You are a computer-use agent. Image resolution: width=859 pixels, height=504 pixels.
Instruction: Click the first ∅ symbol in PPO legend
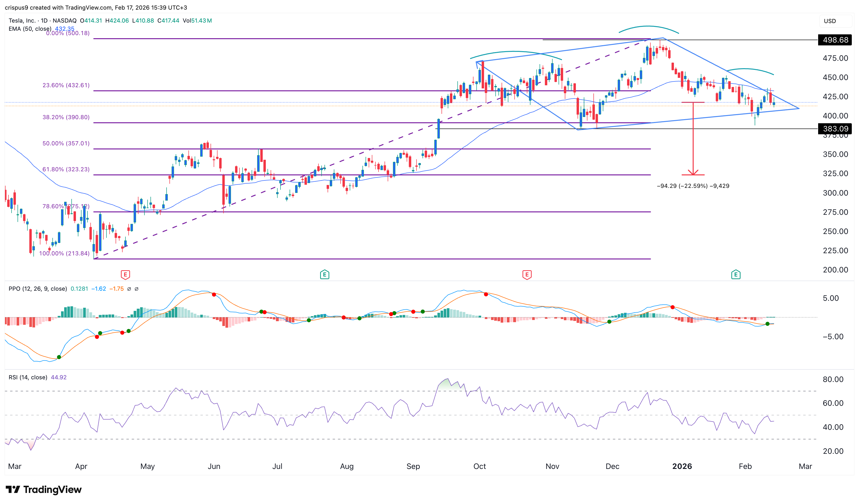point(129,289)
